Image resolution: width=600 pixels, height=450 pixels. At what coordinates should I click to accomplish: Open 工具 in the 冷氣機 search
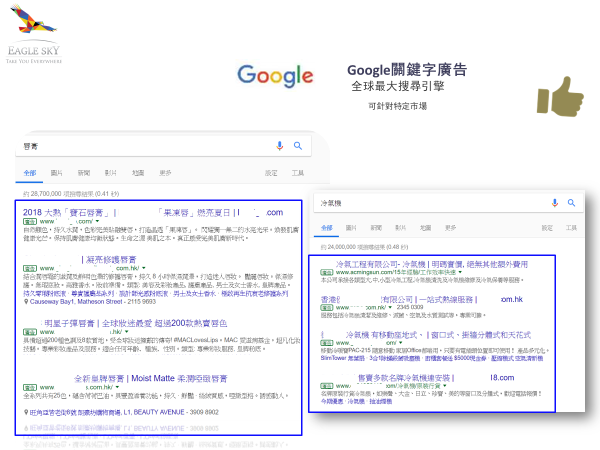click(x=571, y=228)
